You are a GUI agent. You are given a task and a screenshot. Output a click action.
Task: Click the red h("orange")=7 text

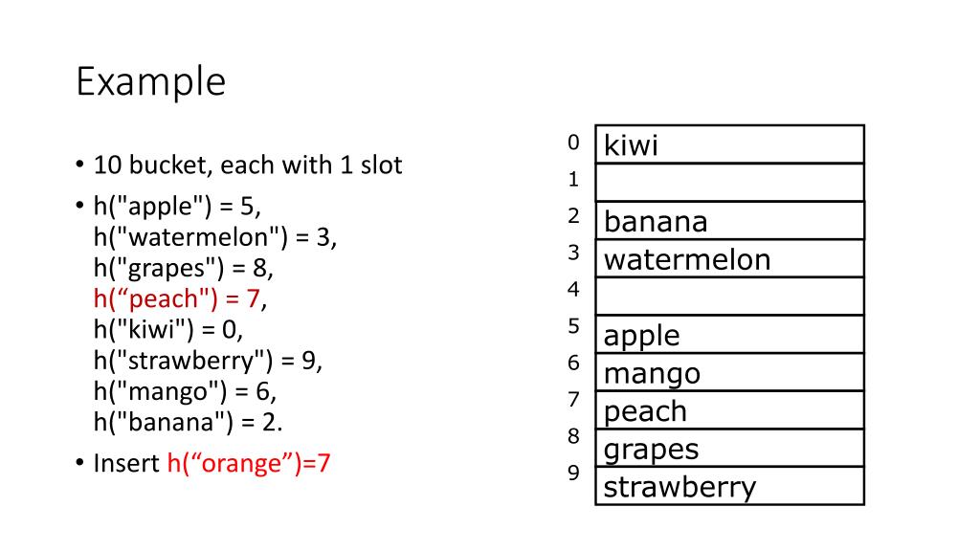[249, 464]
